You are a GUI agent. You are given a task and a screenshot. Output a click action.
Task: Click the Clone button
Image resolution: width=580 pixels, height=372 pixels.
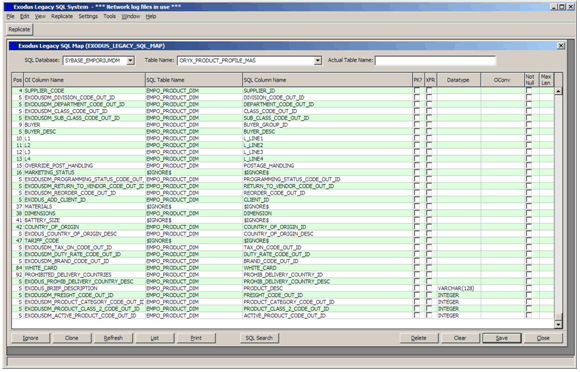tap(71, 338)
